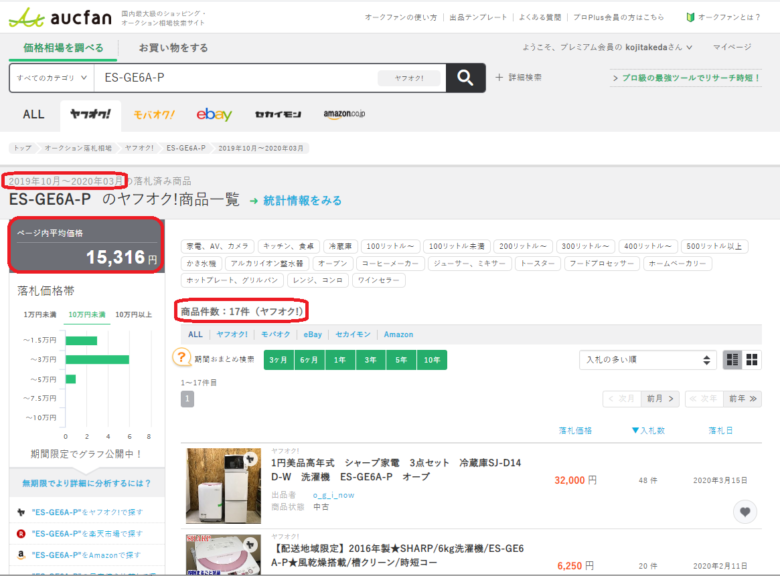Switch to 1万円未満 price range tab
780x576 pixels.
click(x=40, y=314)
